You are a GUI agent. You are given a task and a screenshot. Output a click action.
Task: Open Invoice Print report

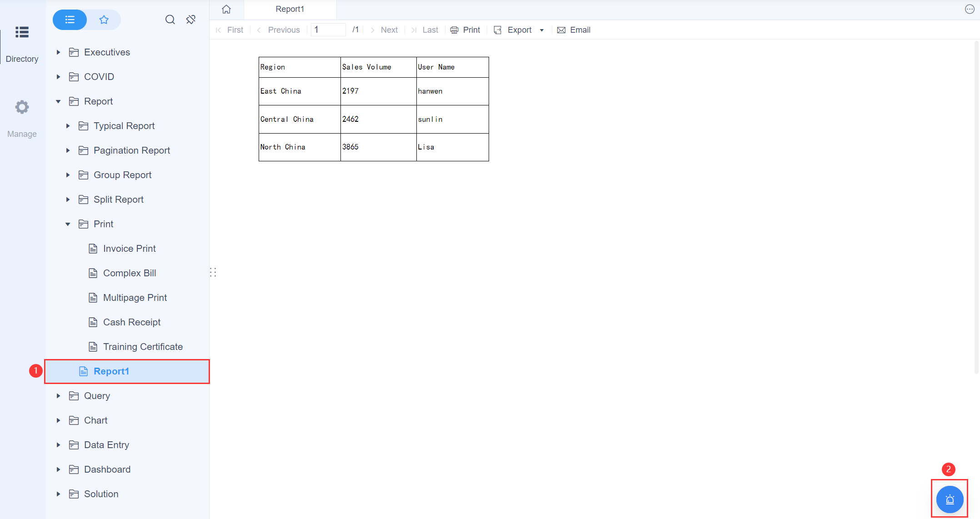coord(129,249)
